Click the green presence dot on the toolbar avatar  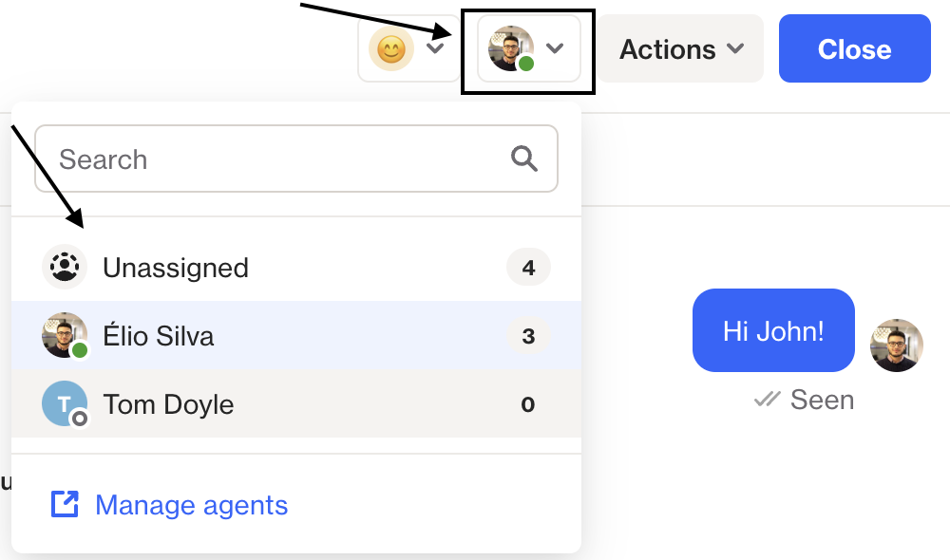(x=526, y=62)
